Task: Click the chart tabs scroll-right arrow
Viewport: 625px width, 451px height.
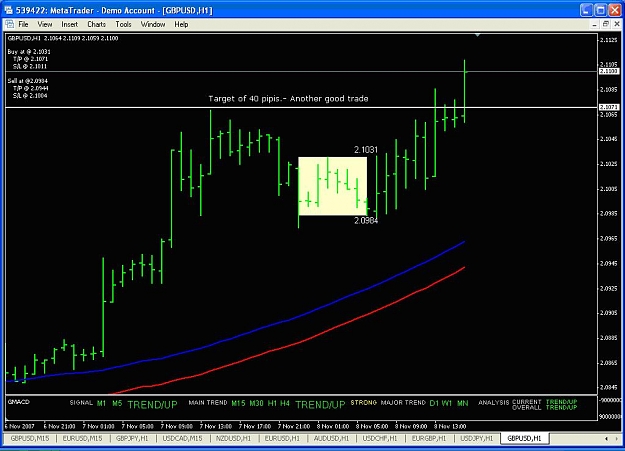Action: click(x=616, y=439)
